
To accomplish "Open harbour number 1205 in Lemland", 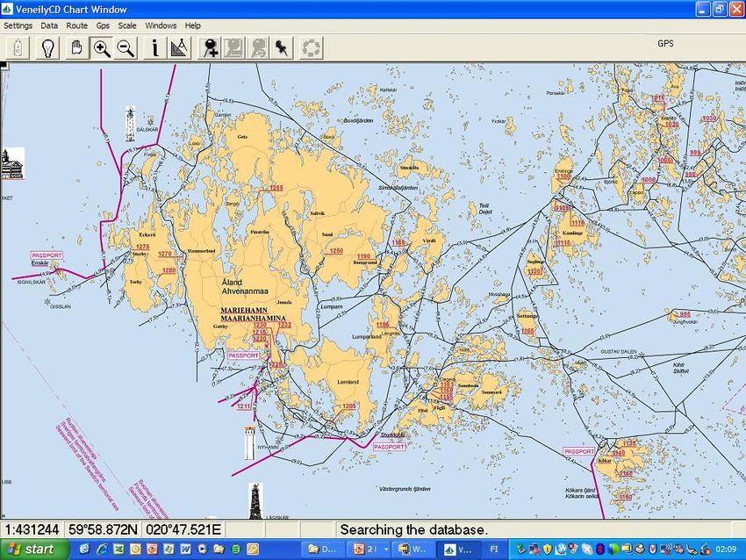I will 348,406.
